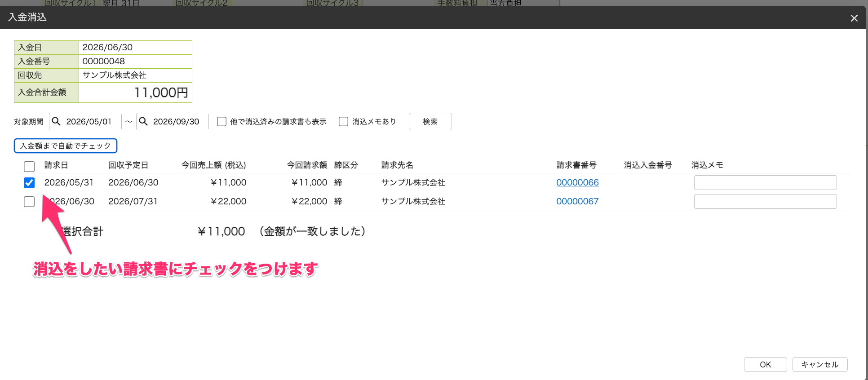Screen dimensions: 868x380
Task: Click the 入金番号 value 00000048
Action: 103,61
